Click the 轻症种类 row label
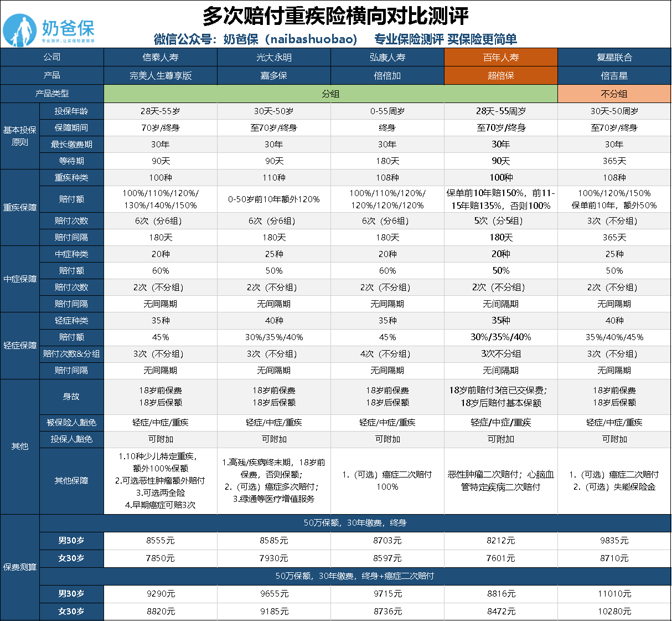The image size is (672, 621). [71, 321]
